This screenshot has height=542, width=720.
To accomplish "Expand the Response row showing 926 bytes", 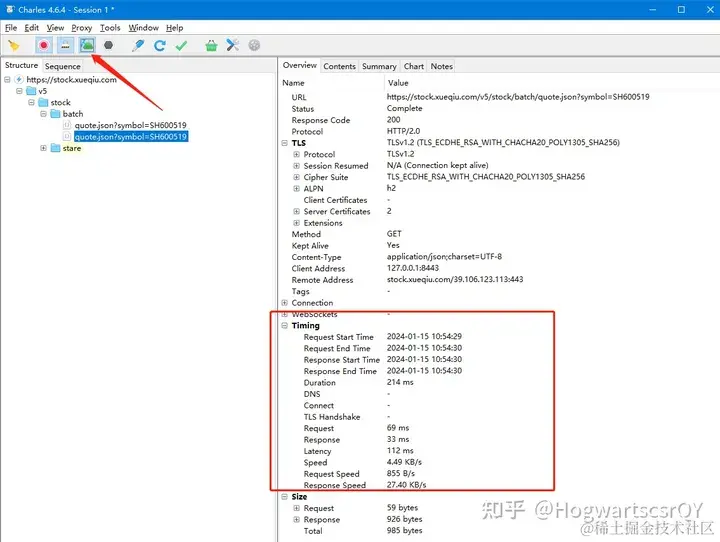I will click(297, 519).
